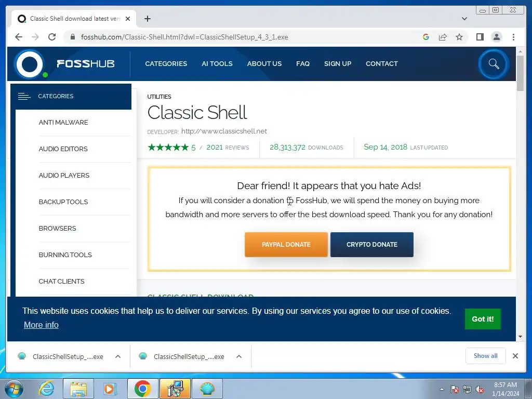The image size is (532, 399).
Task: Open Windows Media Player from taskbar
Action: coord(110,389)
